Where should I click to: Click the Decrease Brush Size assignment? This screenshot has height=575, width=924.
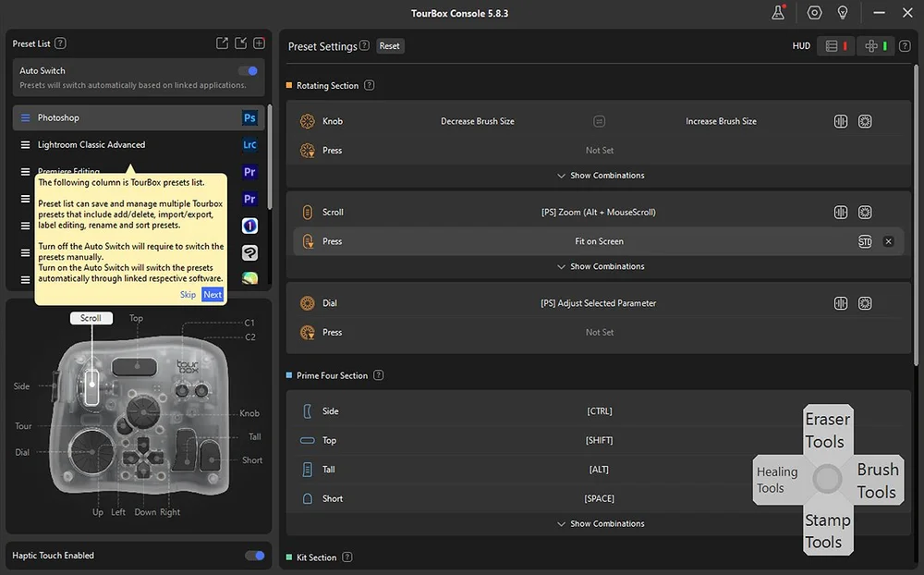point(478,121)
